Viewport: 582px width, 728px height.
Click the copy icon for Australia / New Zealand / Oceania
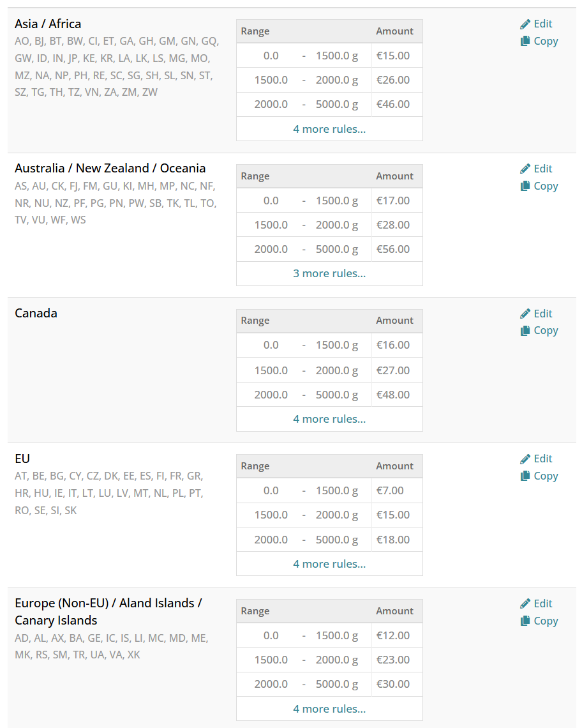[525, 186]
